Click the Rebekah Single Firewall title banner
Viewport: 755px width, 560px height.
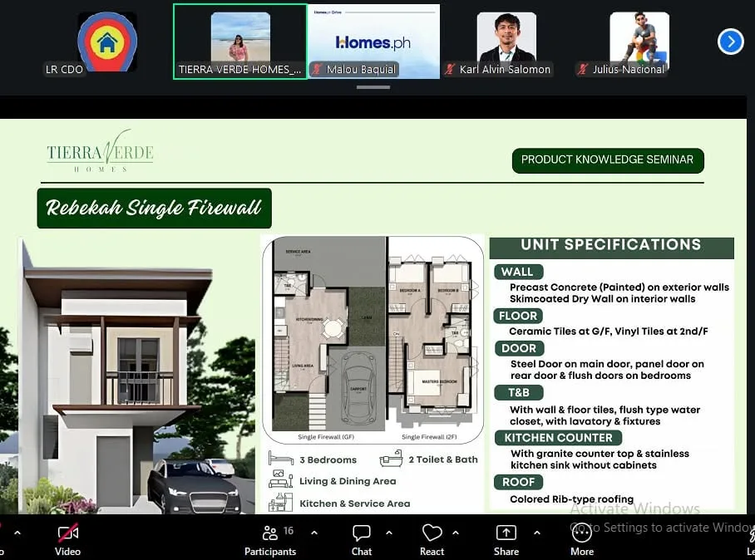[154, 208]
